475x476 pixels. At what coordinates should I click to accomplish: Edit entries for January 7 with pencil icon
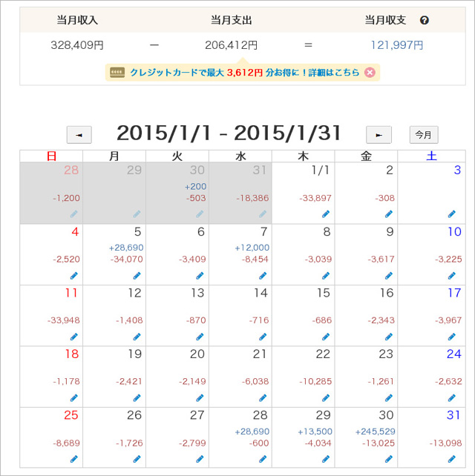[x=263, y=276]
